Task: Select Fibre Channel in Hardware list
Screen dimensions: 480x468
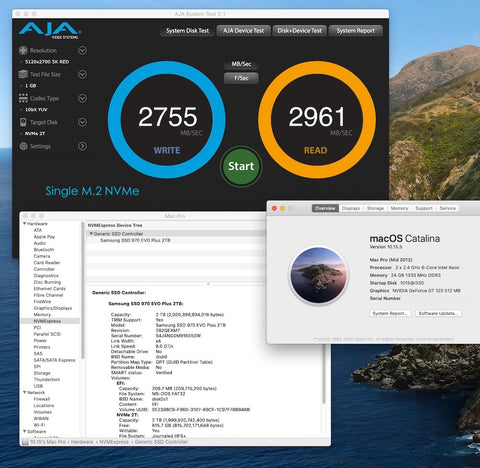Action: click(x=48, y=295)
